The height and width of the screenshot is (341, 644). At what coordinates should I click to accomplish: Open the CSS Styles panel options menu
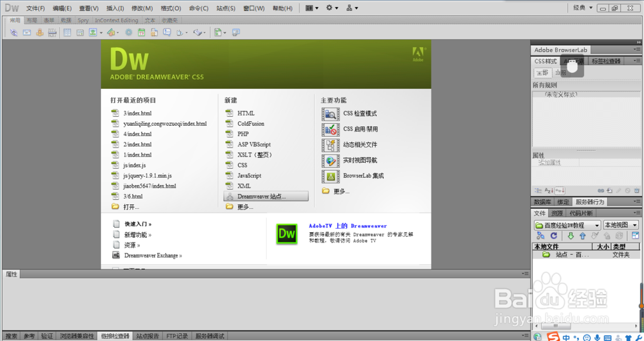point(637,61)
